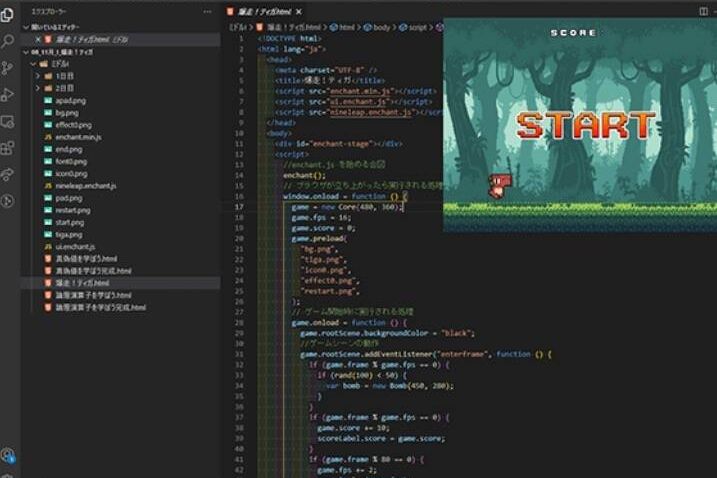717x478 pixels.
Task: Open enchant.min.js in the file tree
Action: pyautogui.click(x=78, y=137)
